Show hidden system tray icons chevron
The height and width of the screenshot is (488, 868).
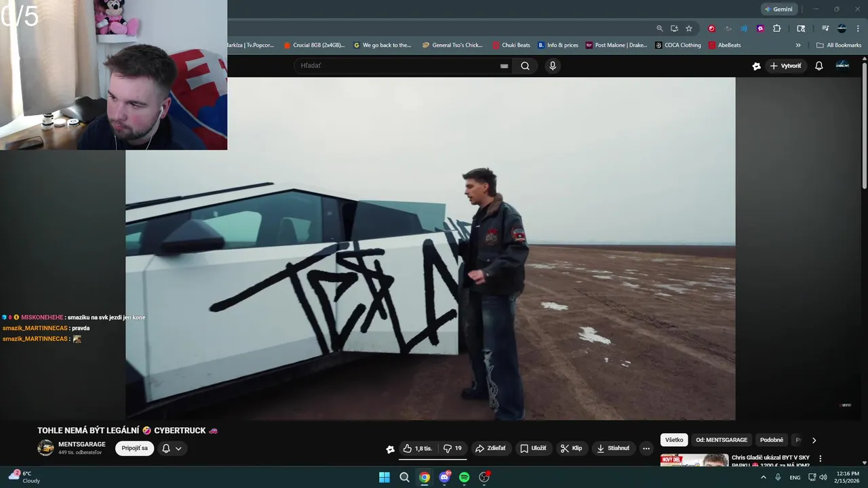(x=763, y=477)
